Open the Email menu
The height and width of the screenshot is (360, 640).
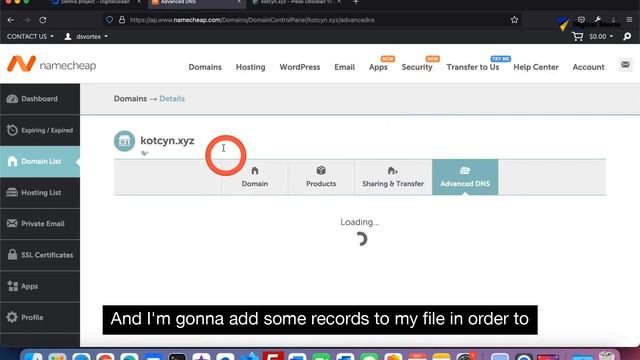click(344, 67)
